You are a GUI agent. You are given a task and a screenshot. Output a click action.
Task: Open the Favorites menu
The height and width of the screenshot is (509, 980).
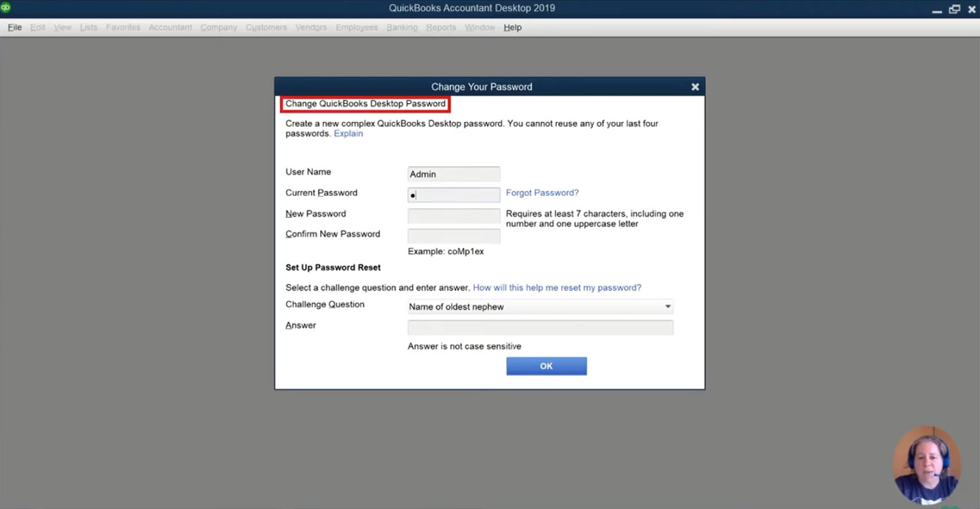click(123, 27)
